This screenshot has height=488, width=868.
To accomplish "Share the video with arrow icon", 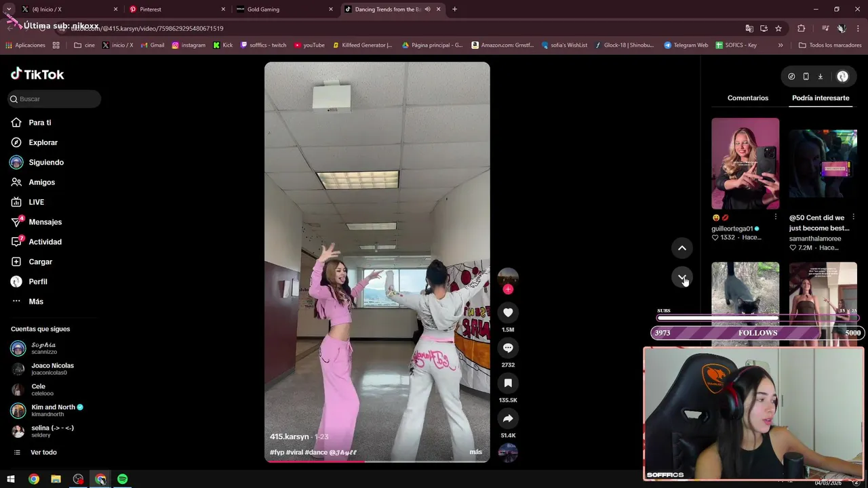I will (x=508, y=418).
